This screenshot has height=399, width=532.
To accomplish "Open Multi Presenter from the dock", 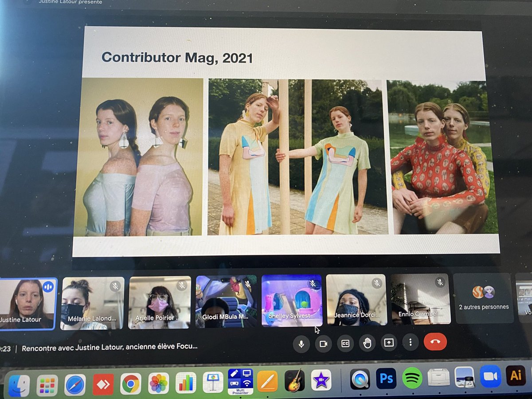I will (240, 382).
